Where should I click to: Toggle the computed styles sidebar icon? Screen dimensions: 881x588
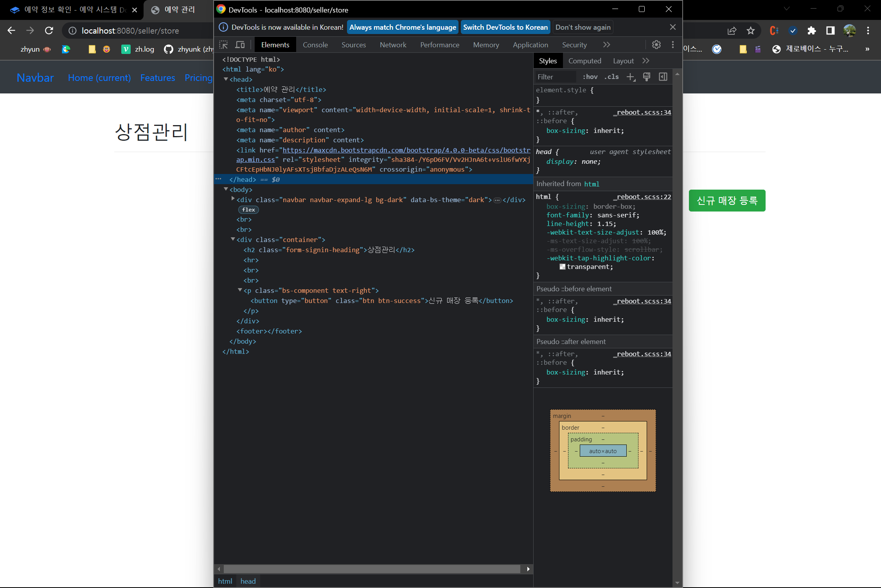[x=663, y=77]
